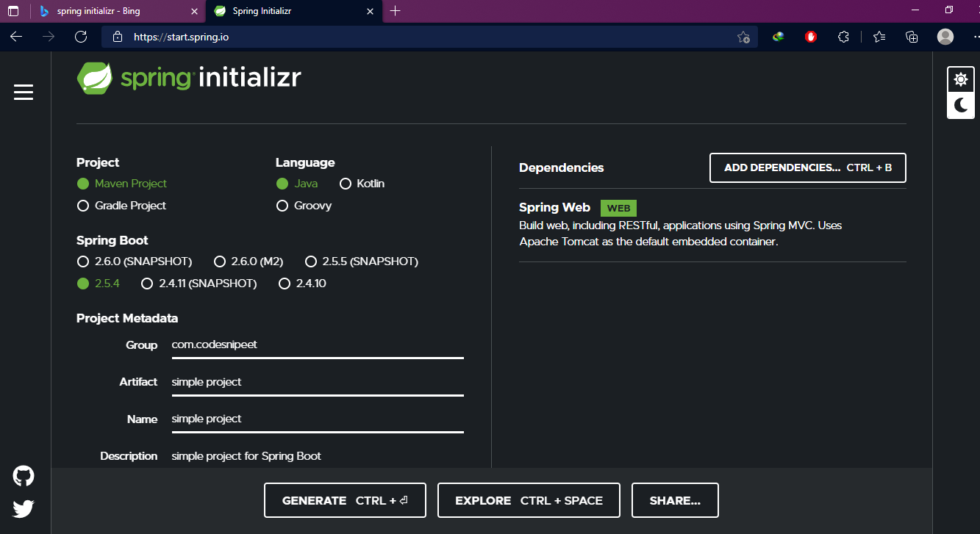Image resolution: width=980 pixels, height=534 pixels.
Task: Click the Explore button
Action: pyautogui.click(x=529, y=500)
